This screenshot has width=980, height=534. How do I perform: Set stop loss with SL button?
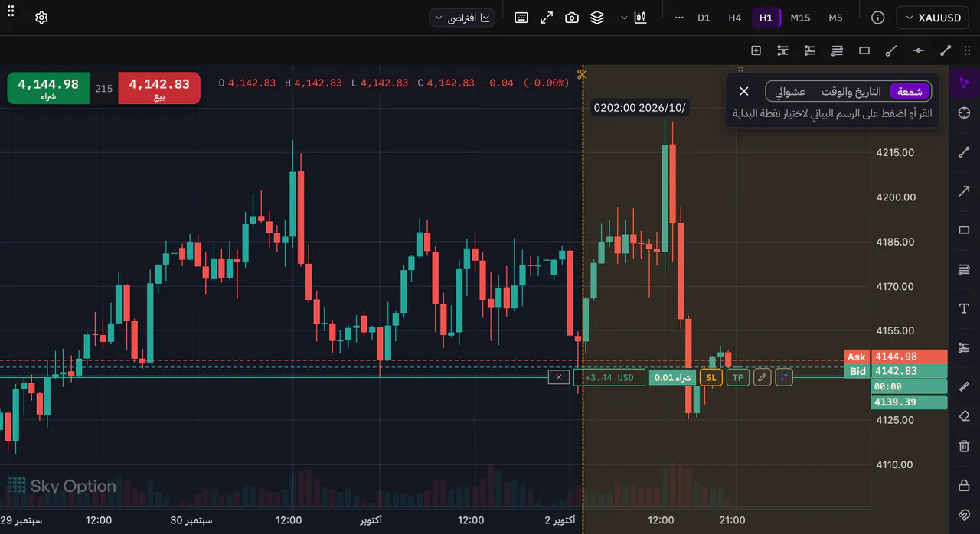click(x=711, y=377)
